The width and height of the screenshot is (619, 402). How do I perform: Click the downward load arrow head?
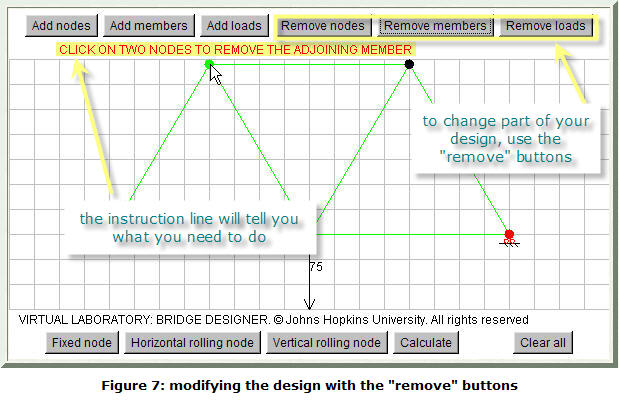310,304
